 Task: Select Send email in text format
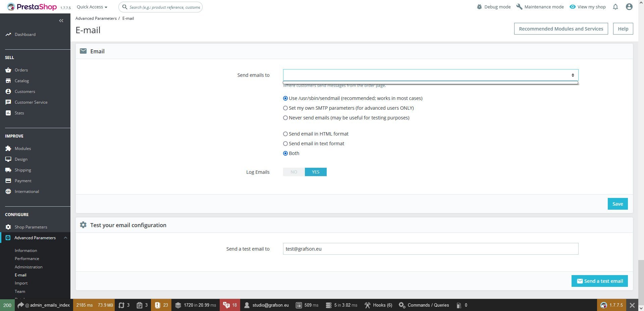[285, 144]
